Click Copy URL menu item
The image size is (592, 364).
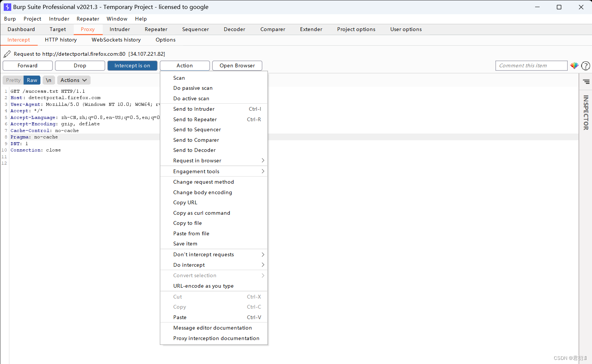coord(214,202)
